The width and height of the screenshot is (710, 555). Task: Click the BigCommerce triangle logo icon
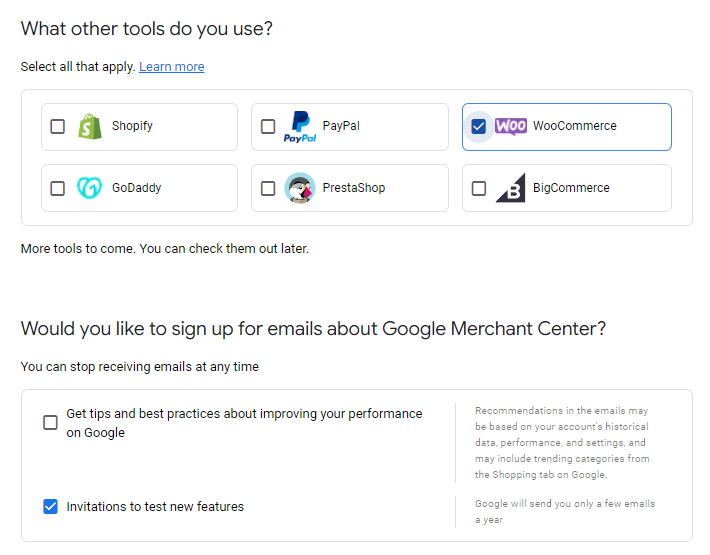tap(511, 188)
